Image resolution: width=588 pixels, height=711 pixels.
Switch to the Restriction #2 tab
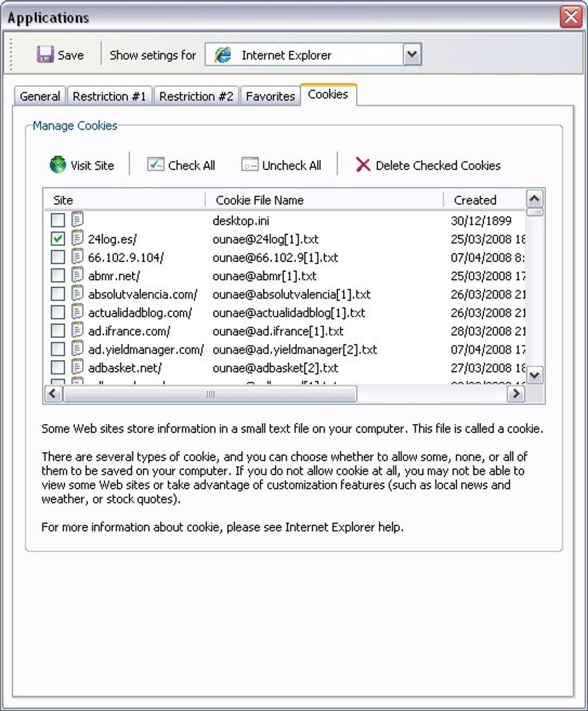point(196,96)
